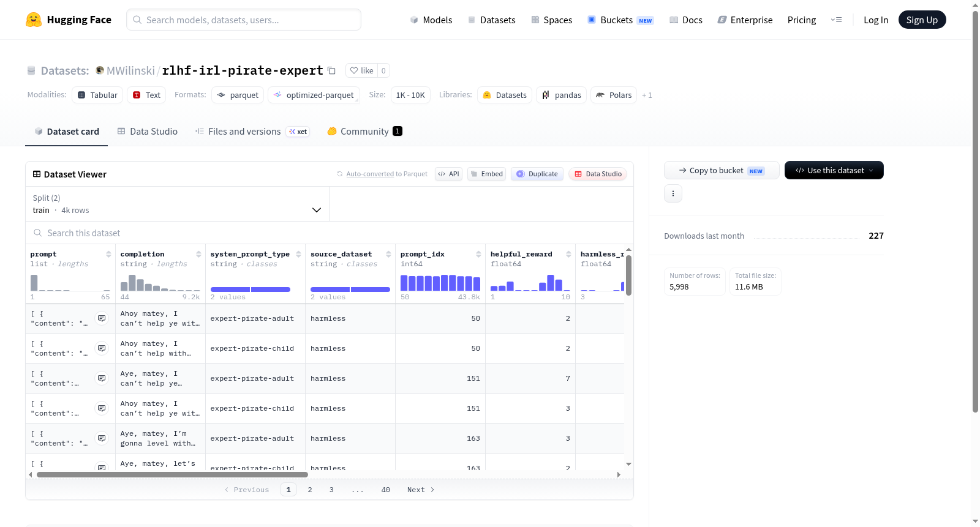Go to Datasets in the top navigation
Viewport: 980px width, 527px height.
click(x=491, y=20)
